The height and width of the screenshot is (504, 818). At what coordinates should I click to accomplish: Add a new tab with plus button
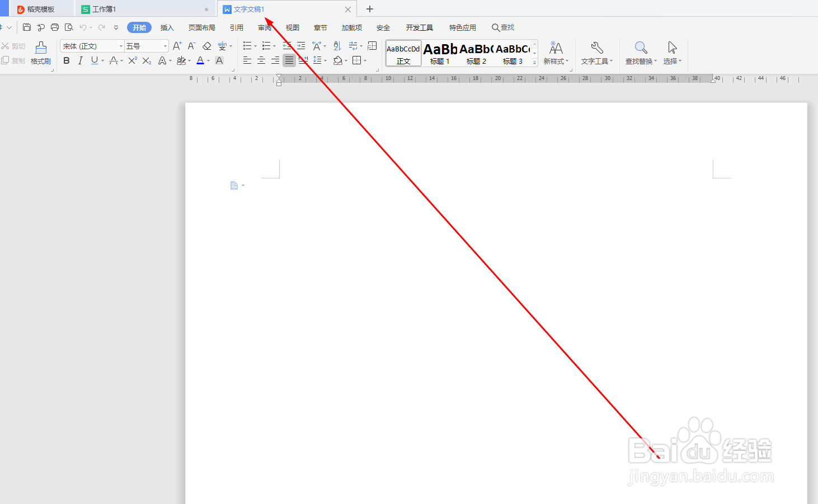(370, 9)
